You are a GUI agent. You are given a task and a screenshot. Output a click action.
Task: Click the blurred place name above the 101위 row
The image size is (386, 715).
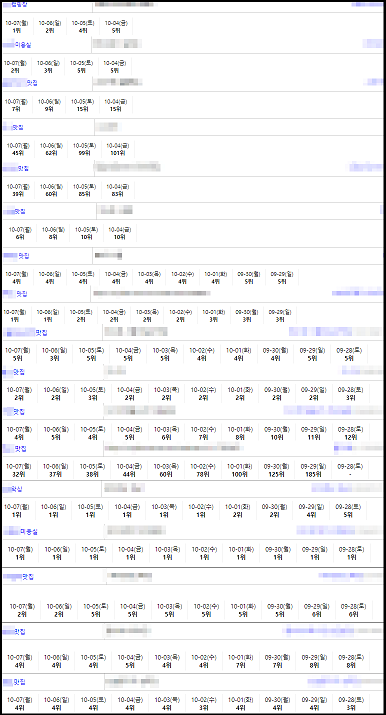[108, 127]
